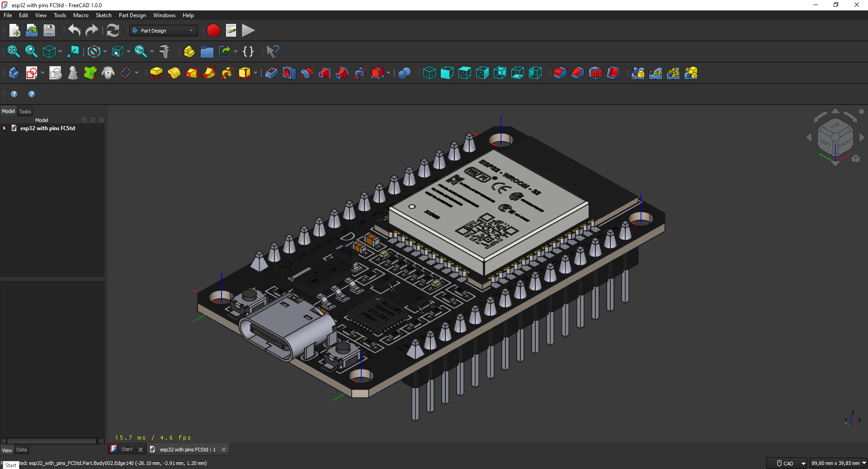The height and width of the screenshot is (469, 868).
Task: Create a new document
Action: 14,30
